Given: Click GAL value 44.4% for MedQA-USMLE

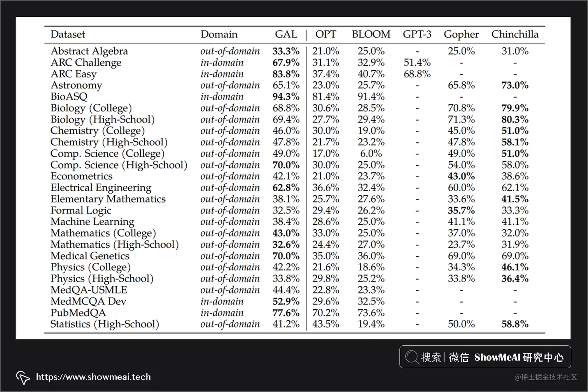Looking at the screenshot, I should tap(286, 290).
